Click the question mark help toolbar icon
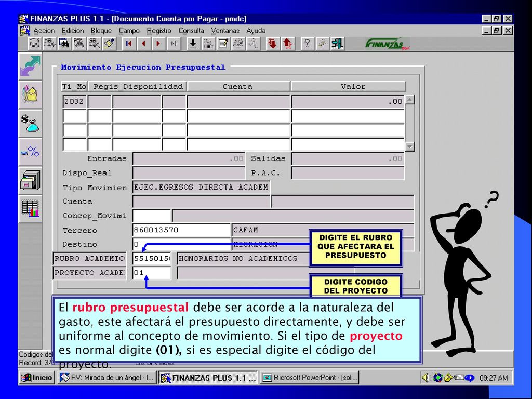Screen dimensions: 532x399 click(x=307, y=44)
